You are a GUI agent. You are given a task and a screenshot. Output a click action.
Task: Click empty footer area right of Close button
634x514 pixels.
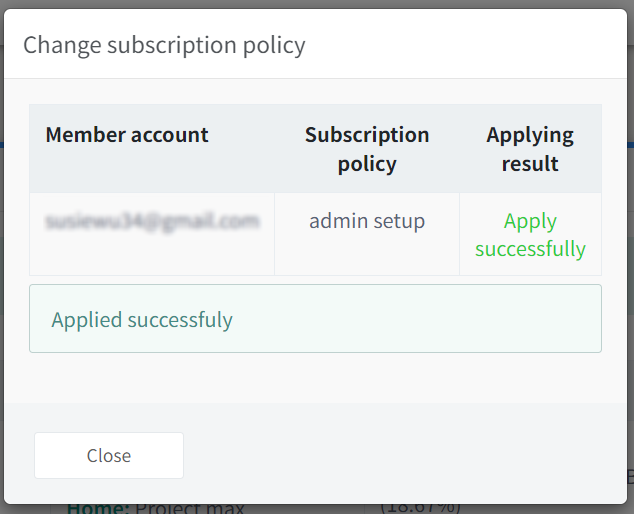(404, 455)
